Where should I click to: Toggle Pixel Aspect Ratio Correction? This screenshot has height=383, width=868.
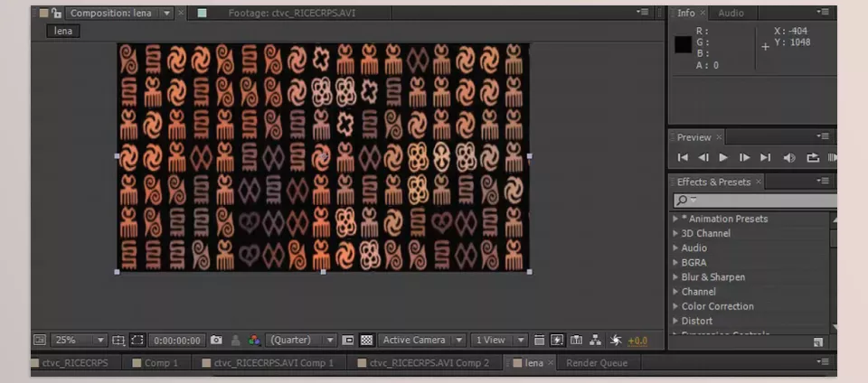(x=539, y=341)
